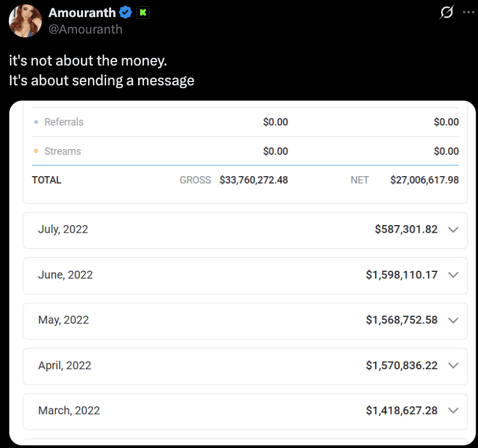Open the July, 2022 row
The image size is (478, 448).
click(x=245, y=230)
